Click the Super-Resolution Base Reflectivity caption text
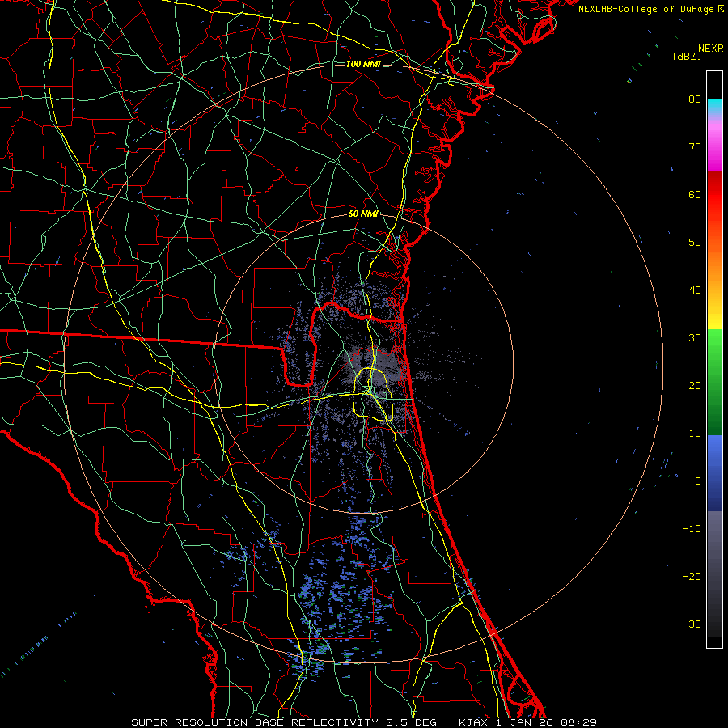This screenshot has height=728, width=728. tap(254, 722)
